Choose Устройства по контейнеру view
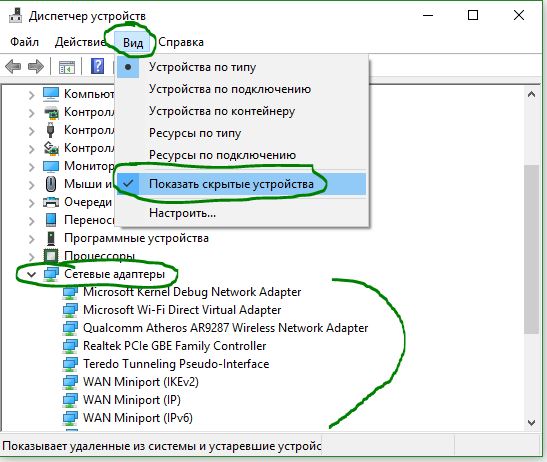The image size is (547, 462). tap(241, 111)
